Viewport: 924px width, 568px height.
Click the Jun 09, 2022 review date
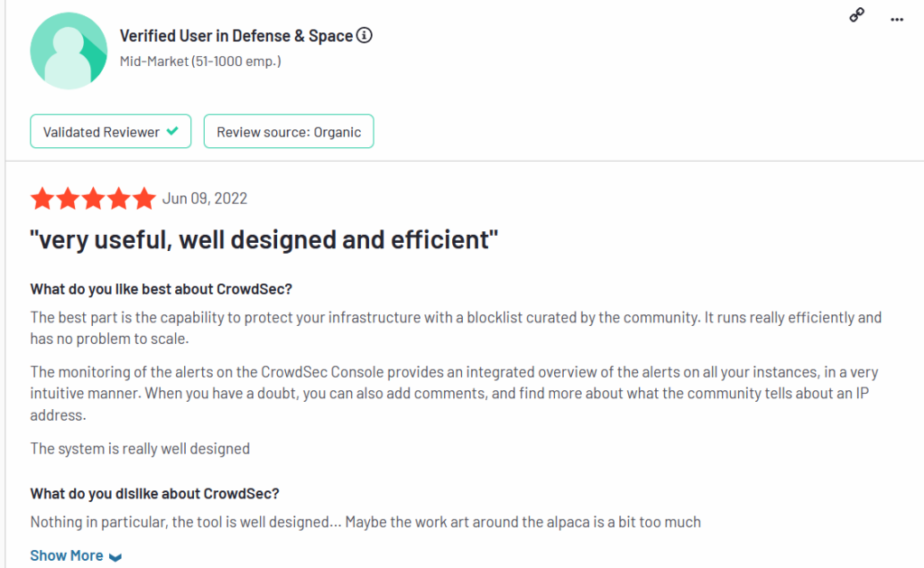[x=205, y=199]
